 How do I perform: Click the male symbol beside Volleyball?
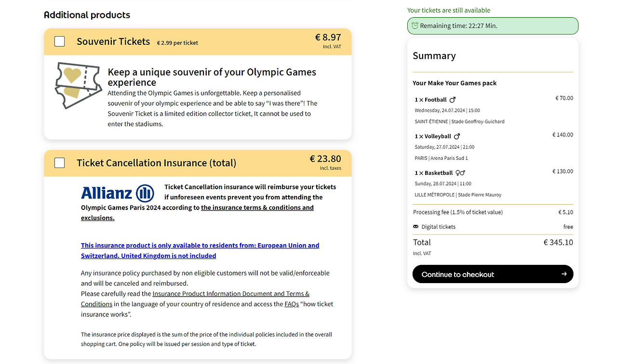[457, 137]
